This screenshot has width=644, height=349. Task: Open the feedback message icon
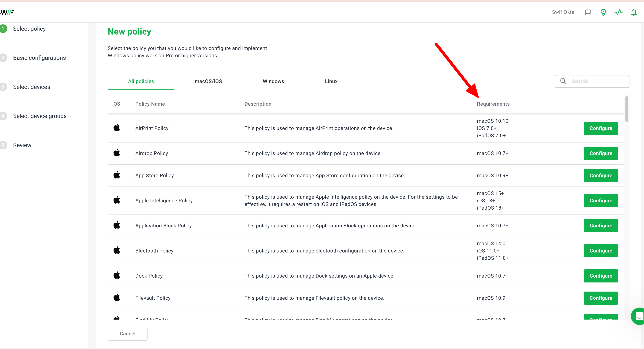point(588,12)
